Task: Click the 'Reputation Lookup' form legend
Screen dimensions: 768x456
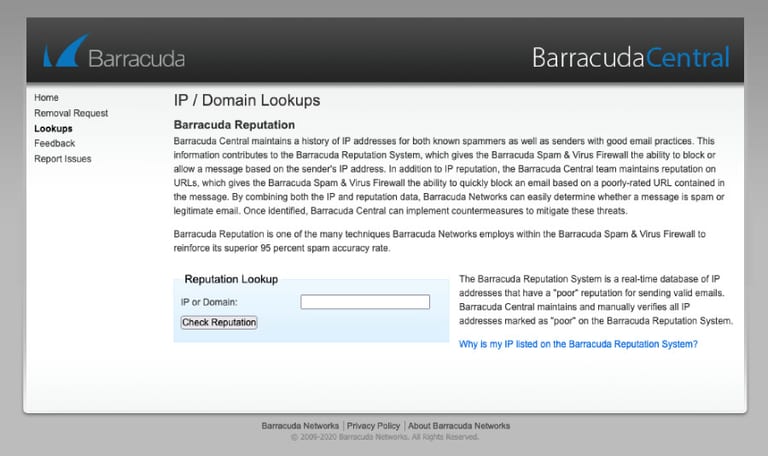Action: click(231, 279)
